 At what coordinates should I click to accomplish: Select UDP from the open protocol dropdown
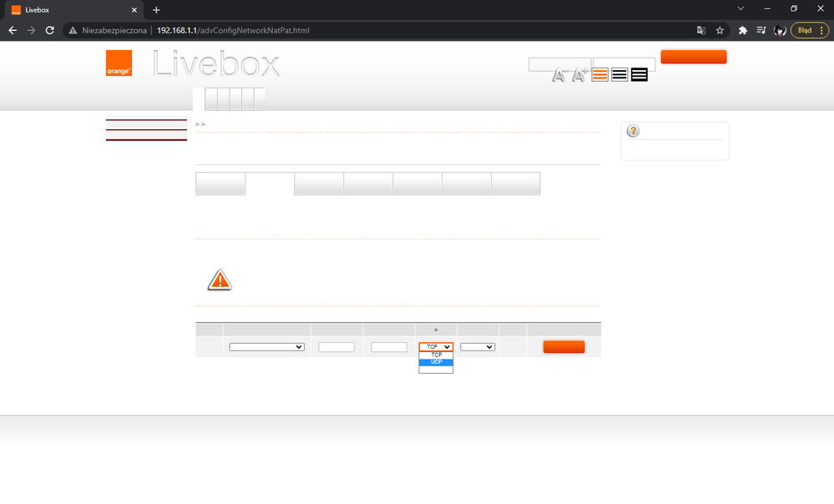coord(435,362)
